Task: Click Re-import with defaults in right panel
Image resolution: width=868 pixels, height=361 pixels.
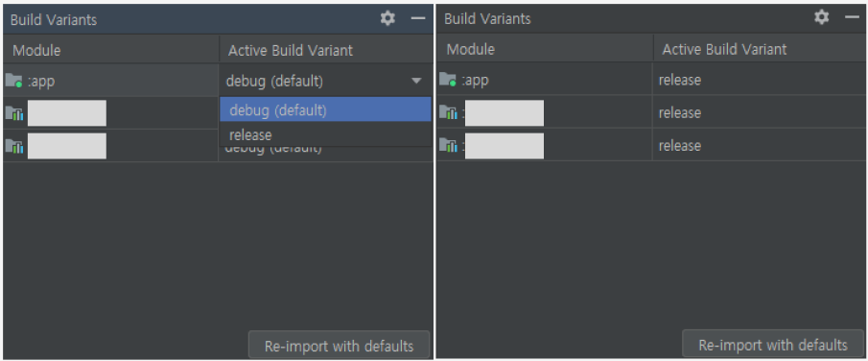Action: (773, 345)
